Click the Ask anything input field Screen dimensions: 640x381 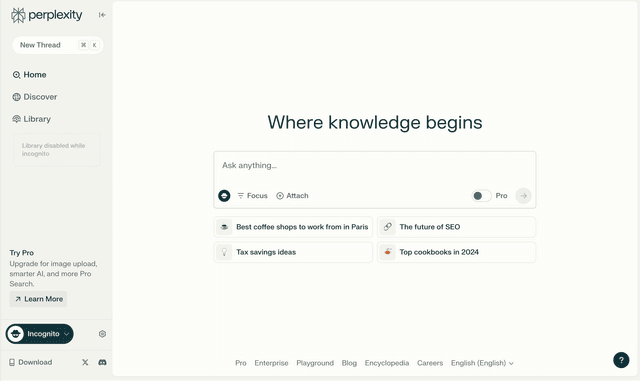tap(374, 165)
